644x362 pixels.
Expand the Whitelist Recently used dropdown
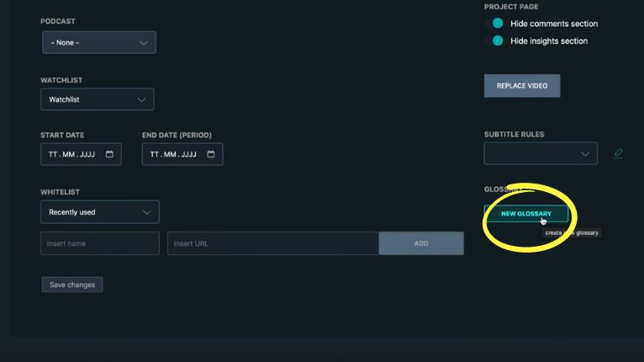tap(99, 212)
